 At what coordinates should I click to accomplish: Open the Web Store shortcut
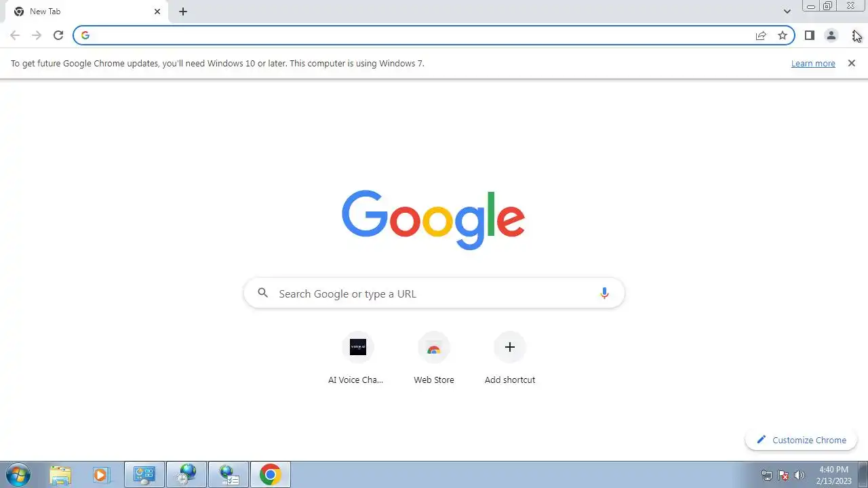434,359
